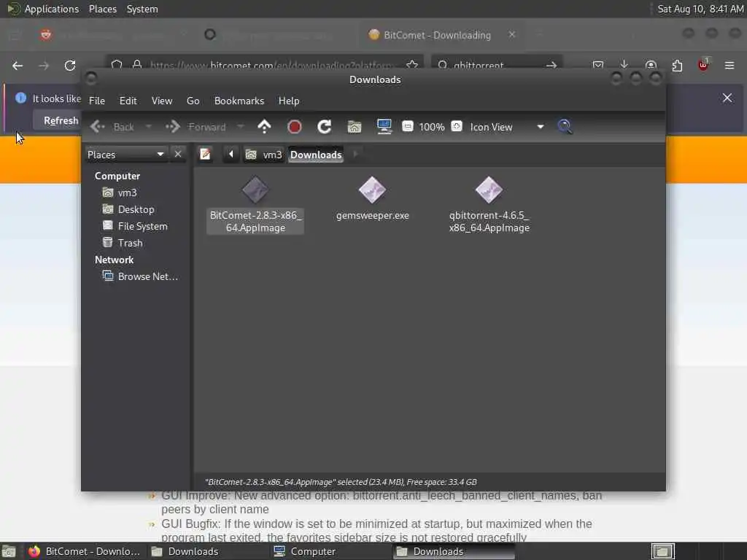Open vm3 in the sidebar

click(127, 192)
